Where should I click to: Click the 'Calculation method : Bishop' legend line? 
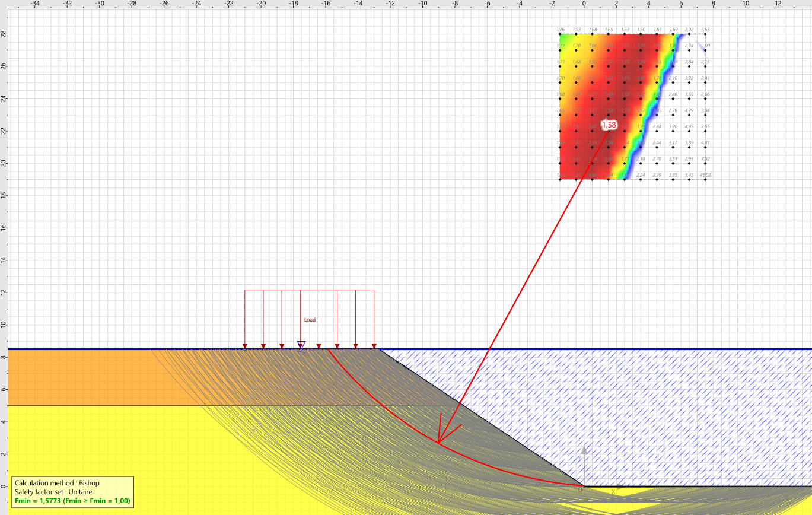point(58,483)
